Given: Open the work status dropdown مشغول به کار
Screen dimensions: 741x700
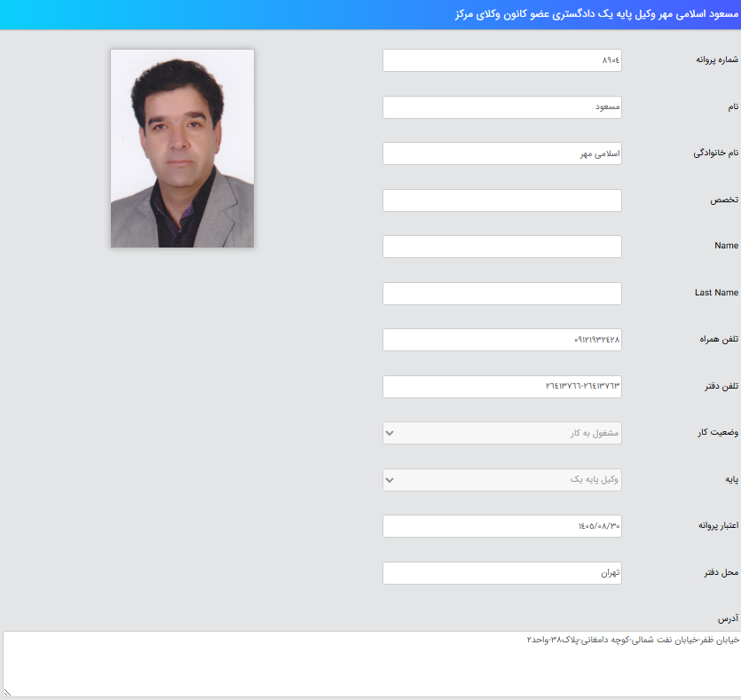Looking at the screenshot, I should pyautogui.click(x=502, y=433).
